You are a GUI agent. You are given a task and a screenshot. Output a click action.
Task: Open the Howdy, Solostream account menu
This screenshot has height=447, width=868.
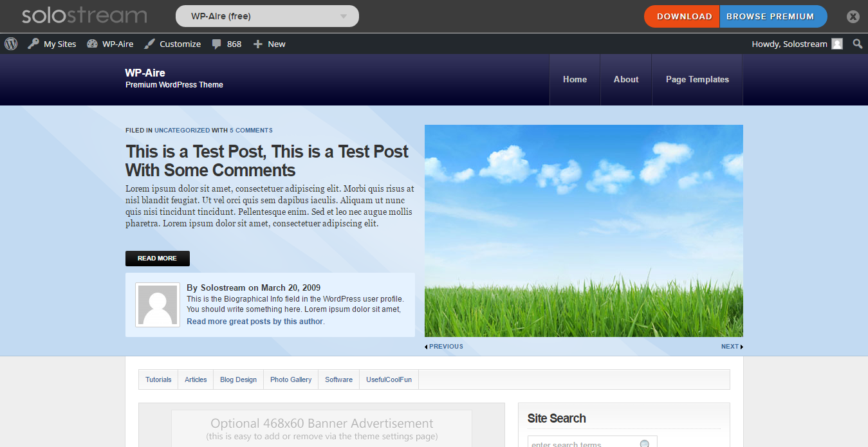tap(797, 44)
